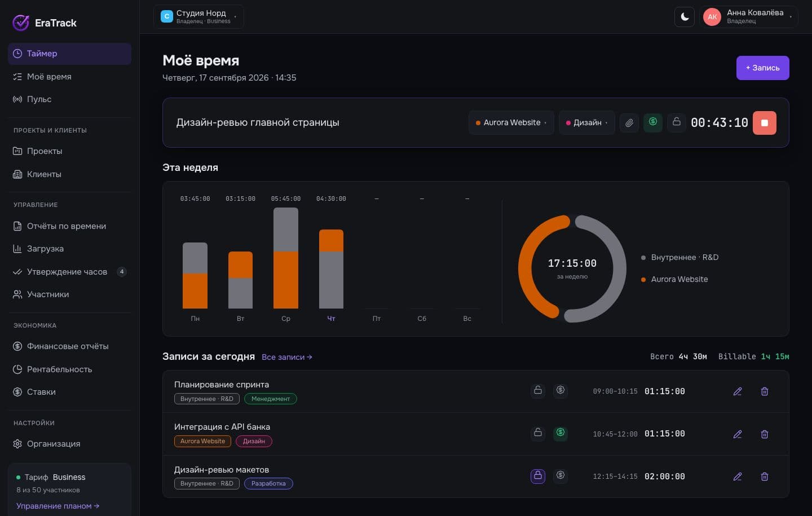The height and width of the screenshot is (516, 812).
Task: Attach a file using the paperclip icon
Action: [x=629, y=122]
